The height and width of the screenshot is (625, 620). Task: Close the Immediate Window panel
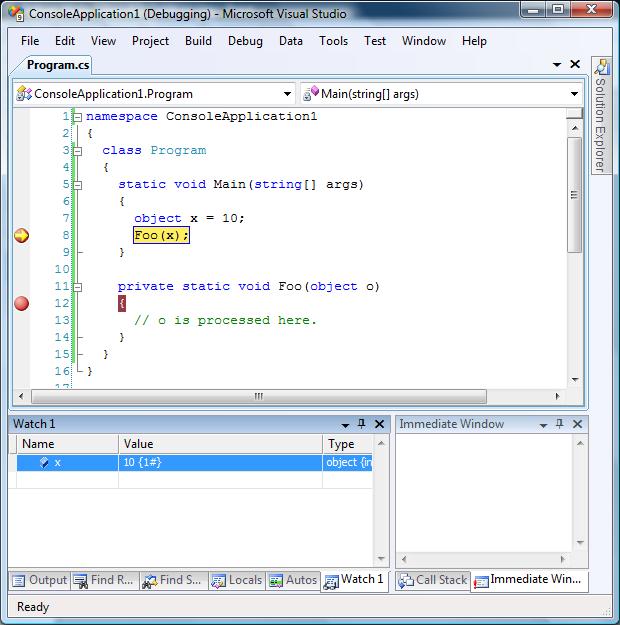pos(577,424)
